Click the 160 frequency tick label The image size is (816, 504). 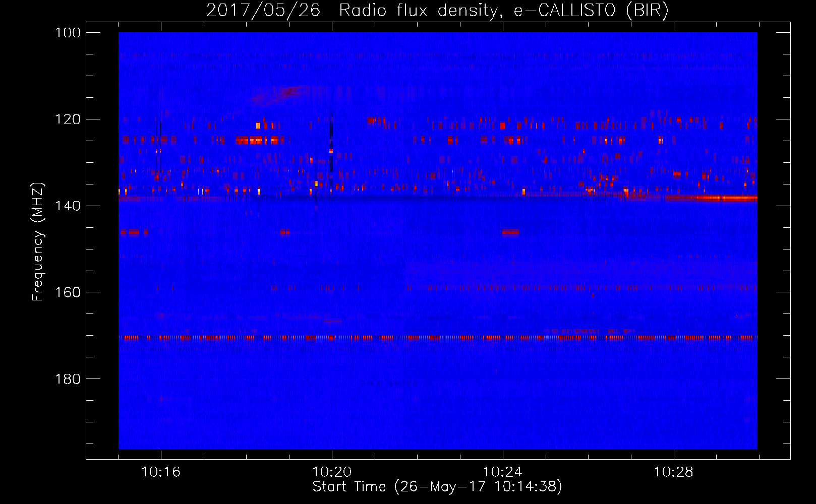pyautogui.click(x=68, y=292)
